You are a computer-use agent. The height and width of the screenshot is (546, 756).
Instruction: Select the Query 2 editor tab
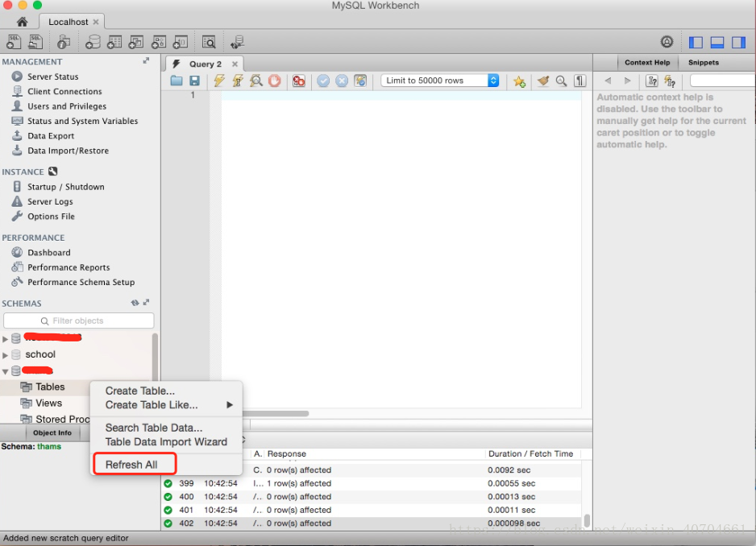point(205,64)
